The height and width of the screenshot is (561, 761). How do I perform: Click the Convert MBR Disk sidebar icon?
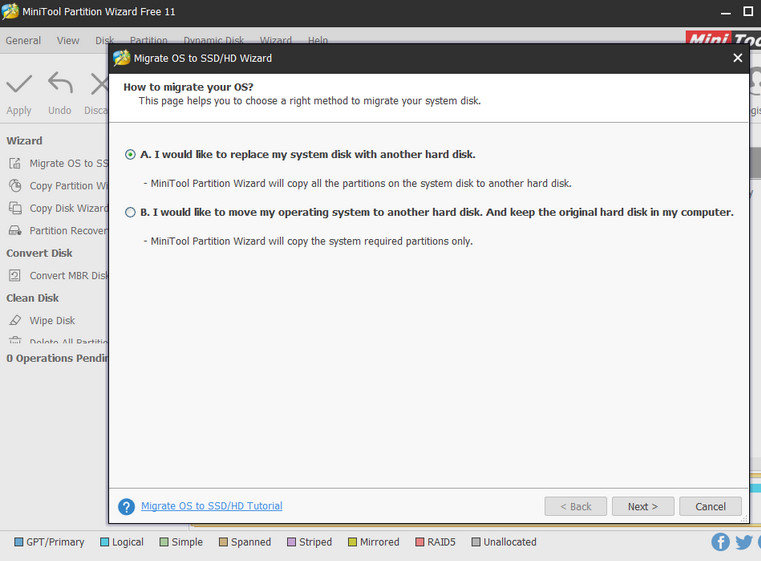[x=15, y=276]
